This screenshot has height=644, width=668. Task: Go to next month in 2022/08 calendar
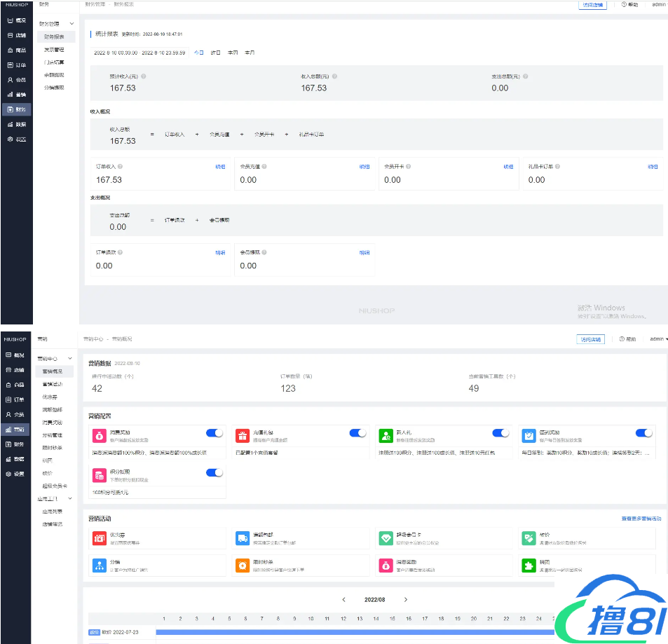[406, 600]
